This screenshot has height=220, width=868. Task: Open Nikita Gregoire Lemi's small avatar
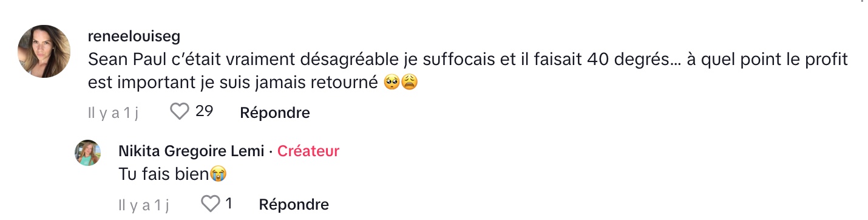[88, 153]
